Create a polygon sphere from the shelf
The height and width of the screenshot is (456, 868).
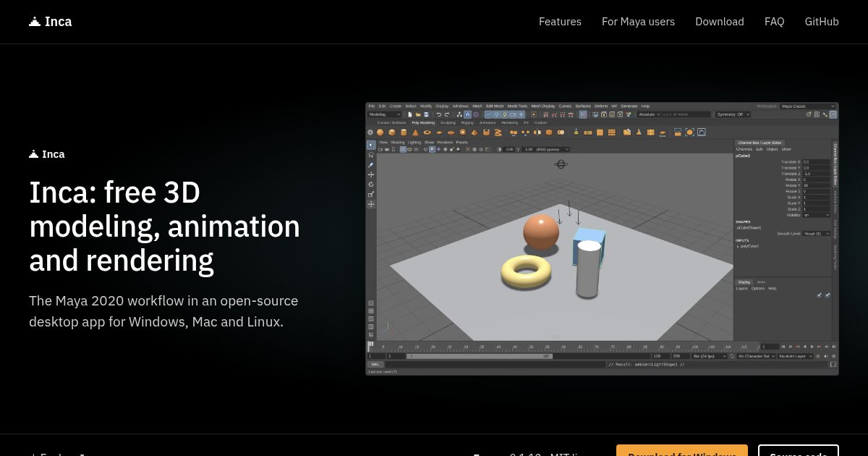380,132
